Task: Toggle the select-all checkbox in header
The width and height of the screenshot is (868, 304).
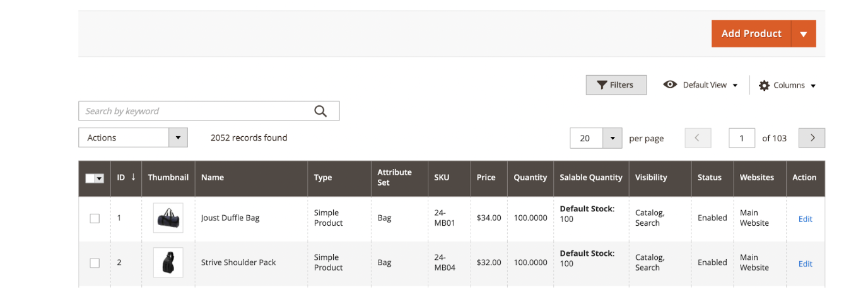Action: (90, 178)
